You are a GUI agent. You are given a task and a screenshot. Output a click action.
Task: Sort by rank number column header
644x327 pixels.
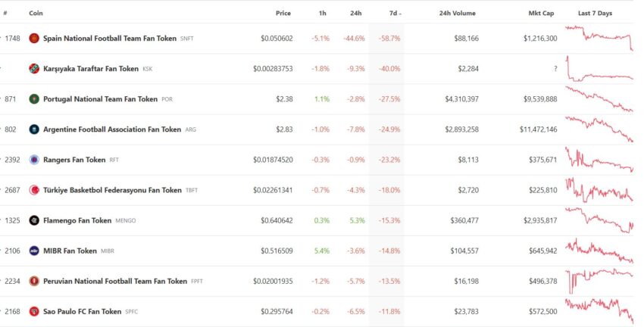(5, 13)
